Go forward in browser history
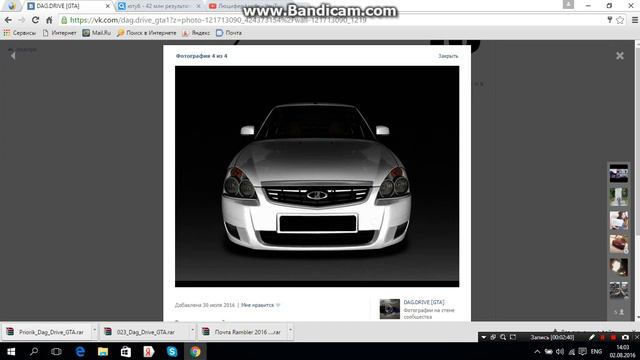Viewport: 640px width, 360px height. coord(21,20)
